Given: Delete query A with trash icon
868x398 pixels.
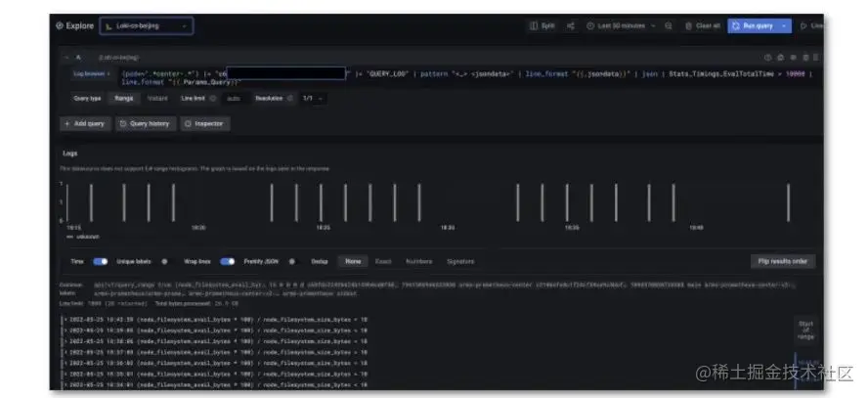Looking at the screenshot, I should 805,57.
